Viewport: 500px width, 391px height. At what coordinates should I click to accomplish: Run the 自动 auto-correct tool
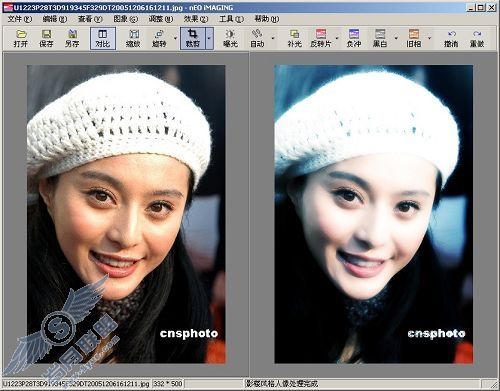(x=257, y=38)
